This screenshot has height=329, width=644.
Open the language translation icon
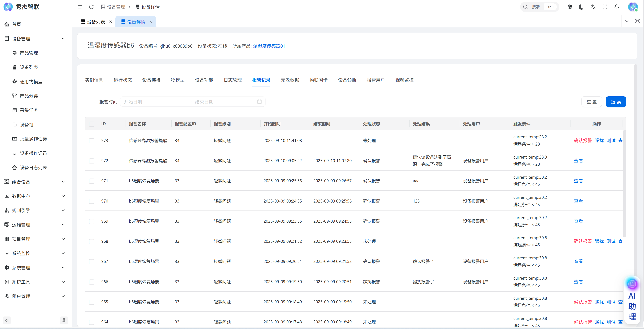(x=593, y=7)
